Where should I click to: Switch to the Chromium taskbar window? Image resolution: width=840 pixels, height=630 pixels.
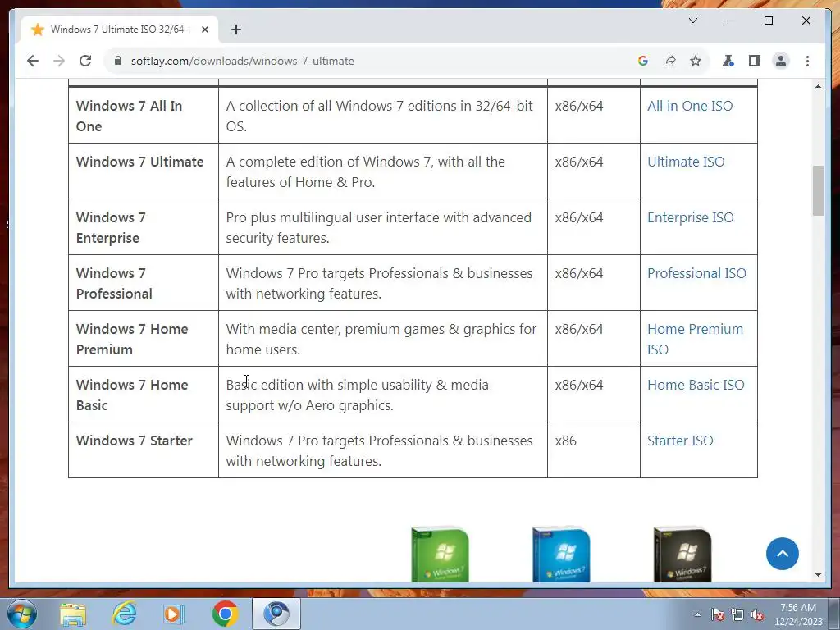276,614
